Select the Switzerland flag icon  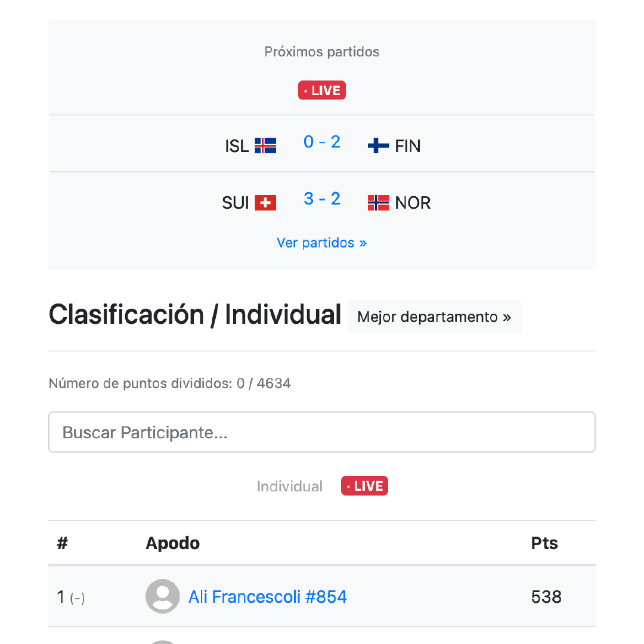(x=265, y=202)
